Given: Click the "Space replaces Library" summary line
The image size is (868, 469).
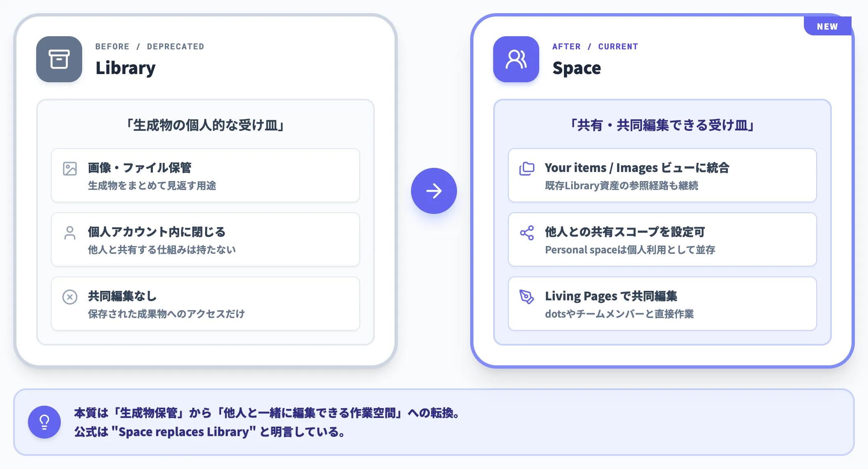Looking at the screenshot, I should [210, 432].
